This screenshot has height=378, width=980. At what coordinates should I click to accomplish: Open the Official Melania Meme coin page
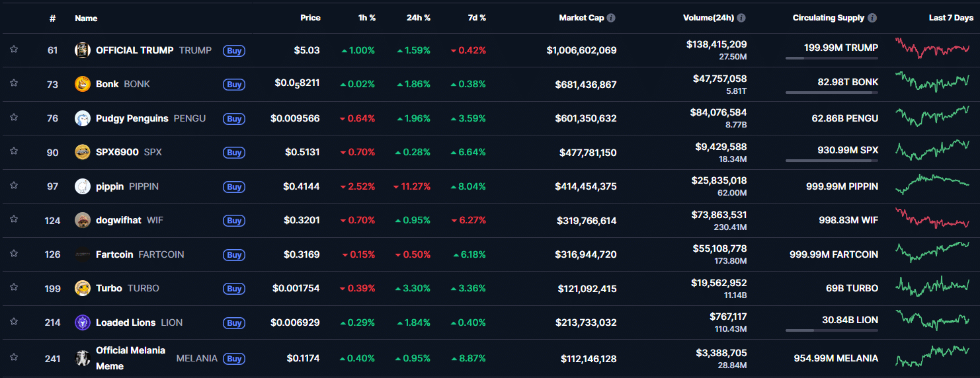coord(130,358)
